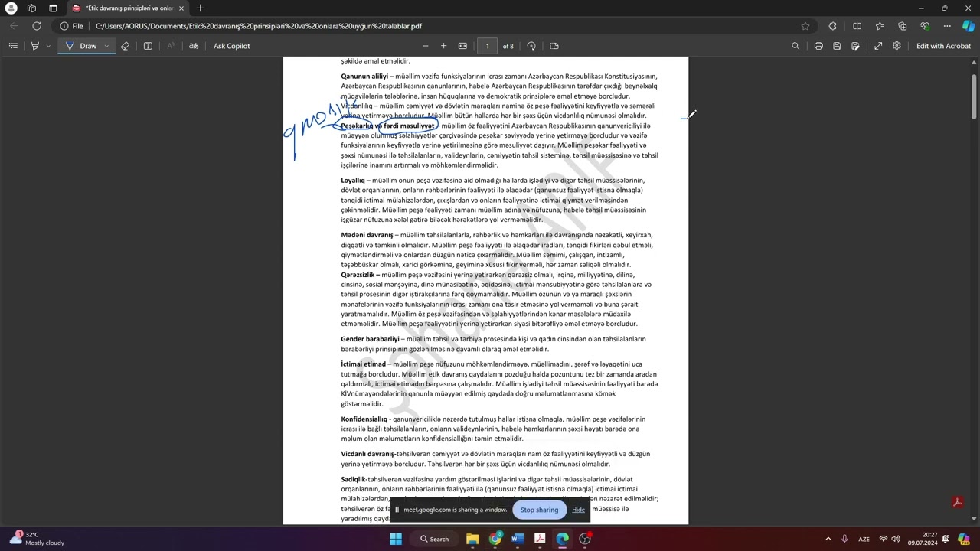Open the Favorites list
Viewport: 980px width, 551px height.
[x=880, y=26]
